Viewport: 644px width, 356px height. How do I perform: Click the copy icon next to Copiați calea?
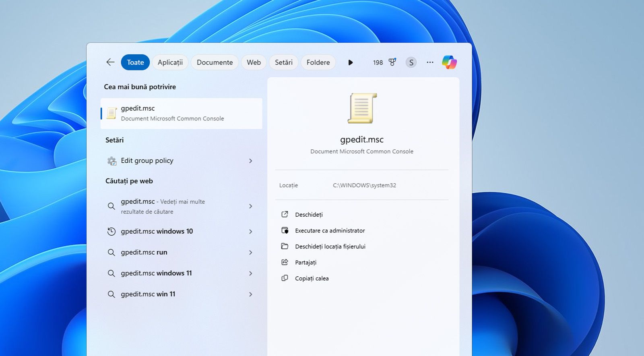pos(285,278)
